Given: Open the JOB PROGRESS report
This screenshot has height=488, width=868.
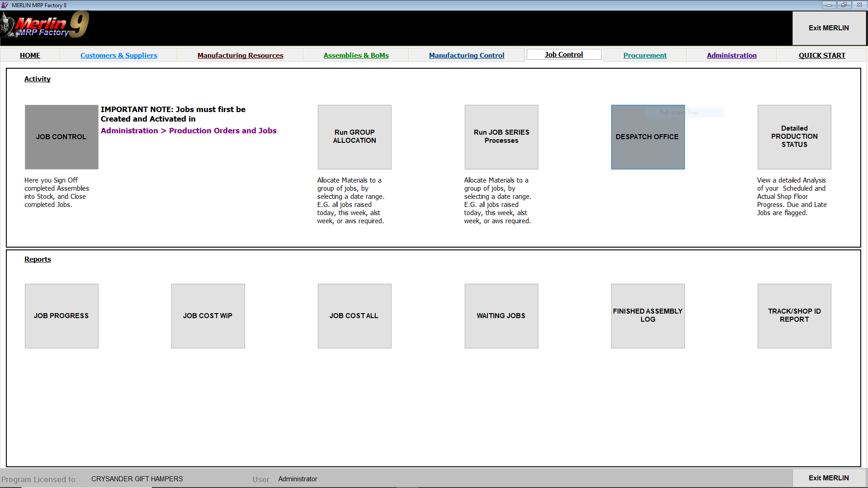Looking at the screenshot, I should point(61,316).
